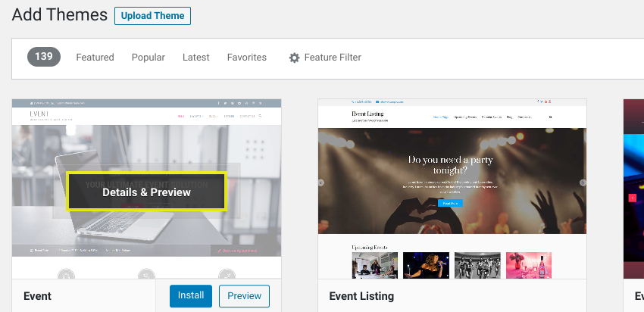The image size is (644, 312).
Task: Click the Event theme name
Action: point(37,296)
